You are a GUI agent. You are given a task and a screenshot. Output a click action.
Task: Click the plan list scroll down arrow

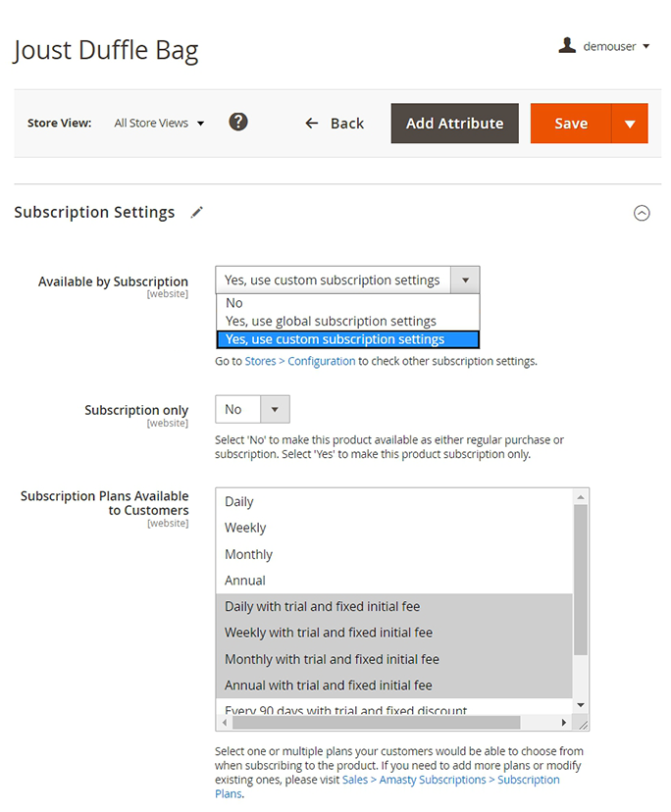pos(580,705)
